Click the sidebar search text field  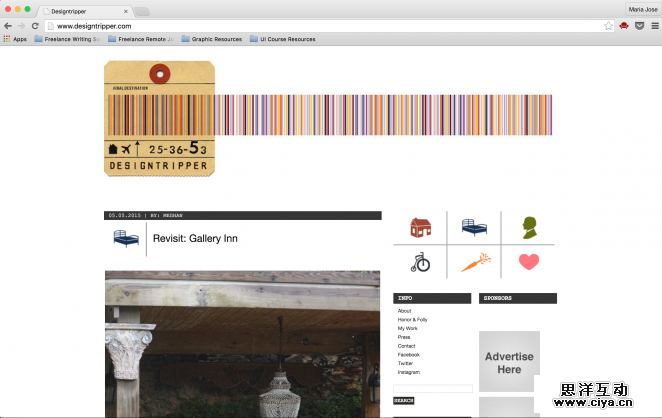(x=433, y=388)
